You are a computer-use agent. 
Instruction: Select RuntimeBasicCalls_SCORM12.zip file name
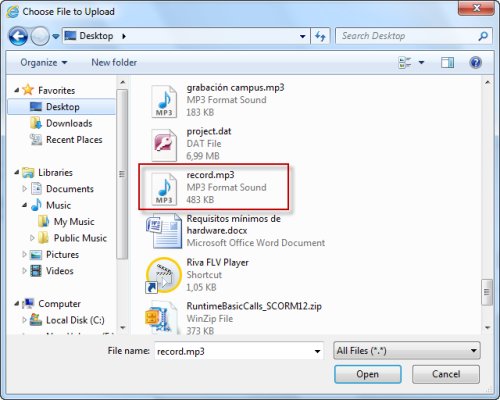coord(254,306)
